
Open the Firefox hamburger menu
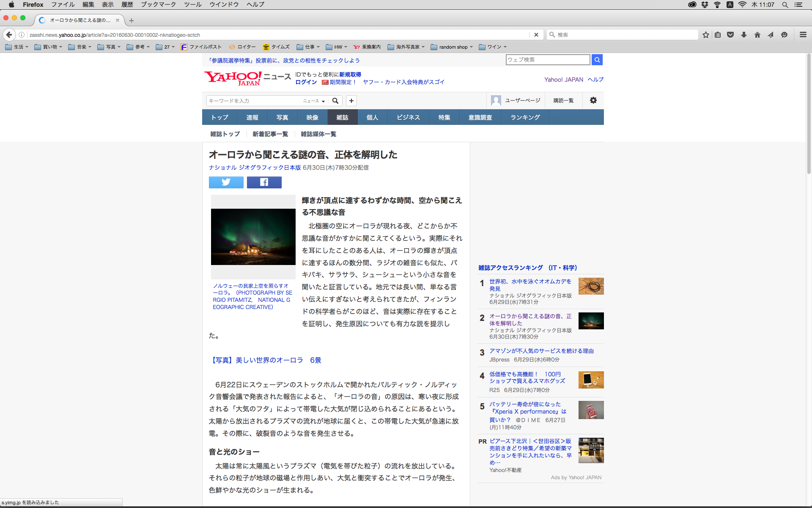click(803, 35)
